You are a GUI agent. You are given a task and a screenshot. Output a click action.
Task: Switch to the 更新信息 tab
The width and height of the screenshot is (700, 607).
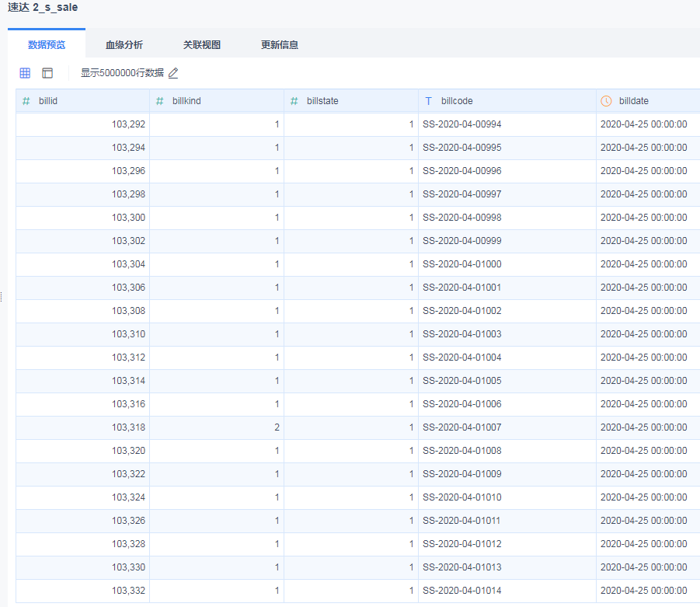[280, 45]
